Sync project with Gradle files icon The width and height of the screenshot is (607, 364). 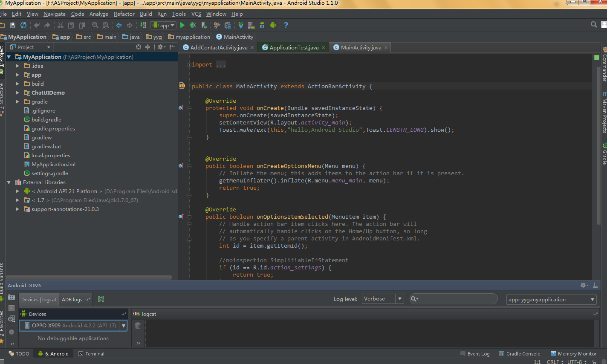pos(241,26)
